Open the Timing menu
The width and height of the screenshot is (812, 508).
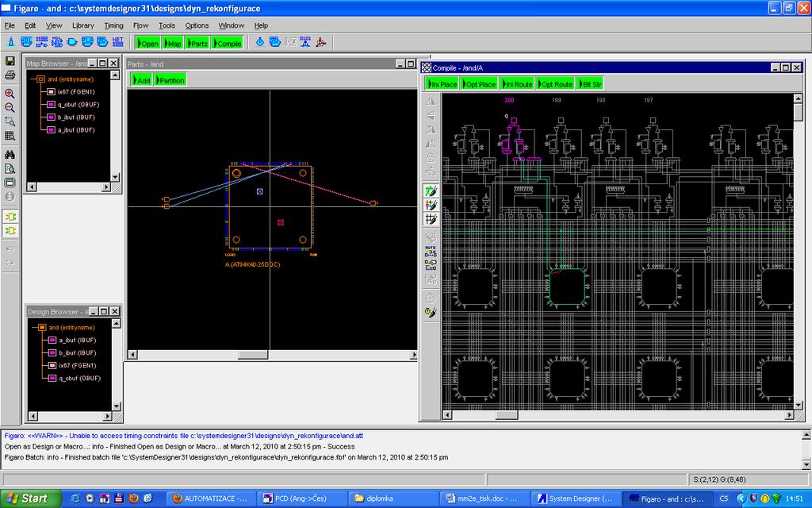pyautogui.click(x=113, y=25)
